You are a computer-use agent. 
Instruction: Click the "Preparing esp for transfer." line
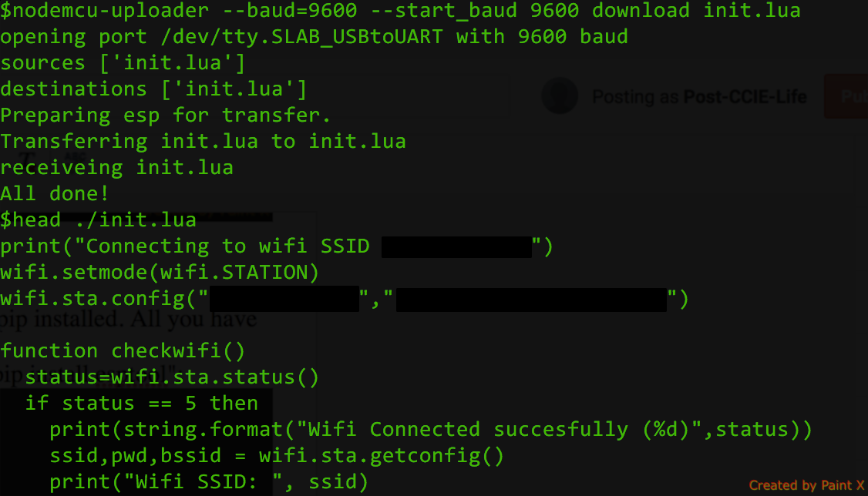[x=165, y=116]
